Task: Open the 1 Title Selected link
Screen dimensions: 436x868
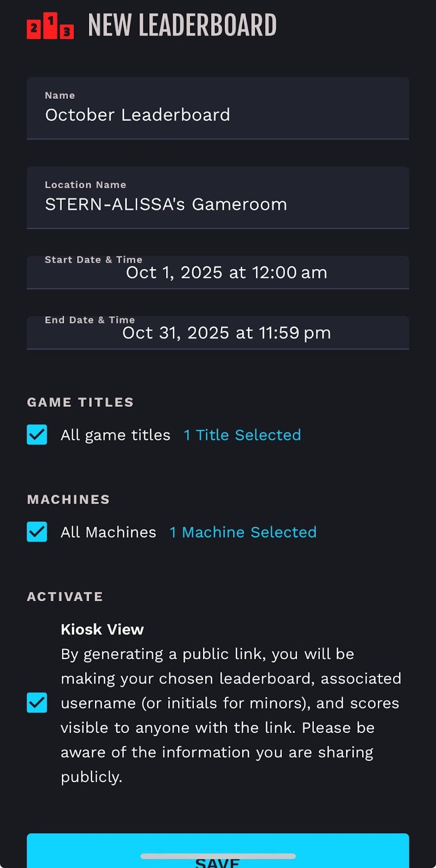Action: click(242, 435)
